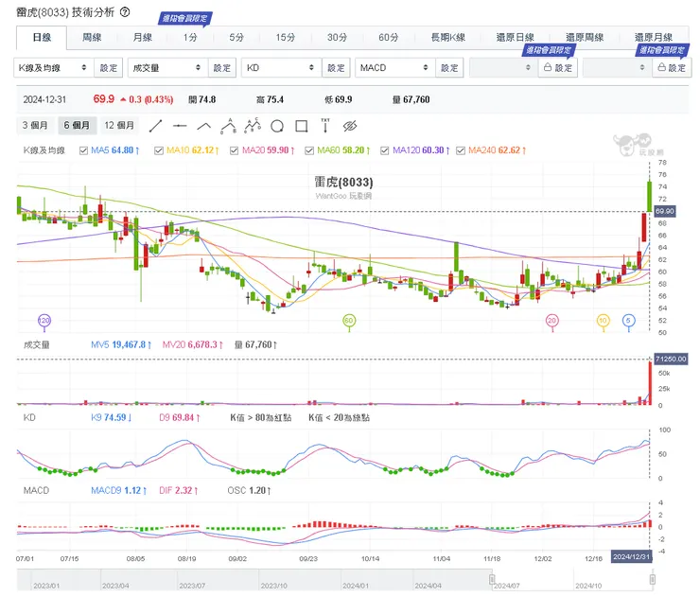Click the 2024/12/31 date label on axis

click(631, 557)
